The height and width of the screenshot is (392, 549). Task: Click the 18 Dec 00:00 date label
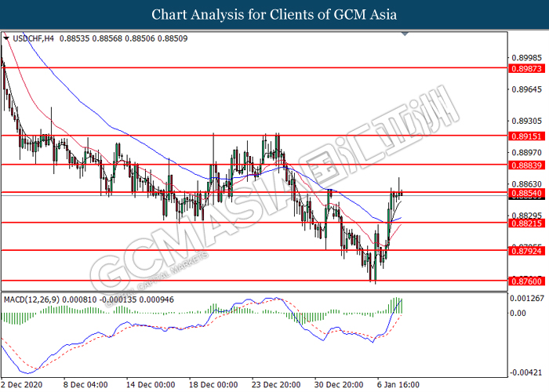213,385
